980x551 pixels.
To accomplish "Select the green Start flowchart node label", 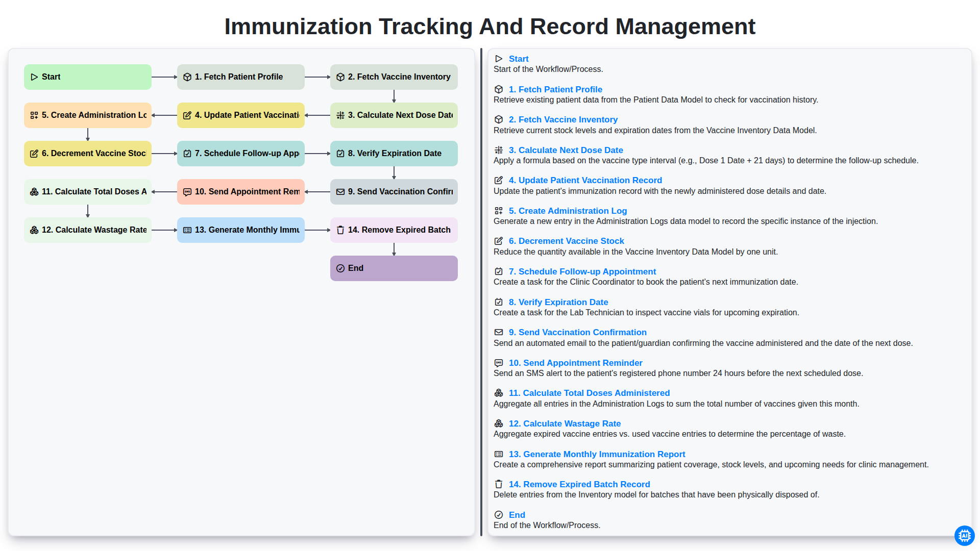I will tap(51, 77).
